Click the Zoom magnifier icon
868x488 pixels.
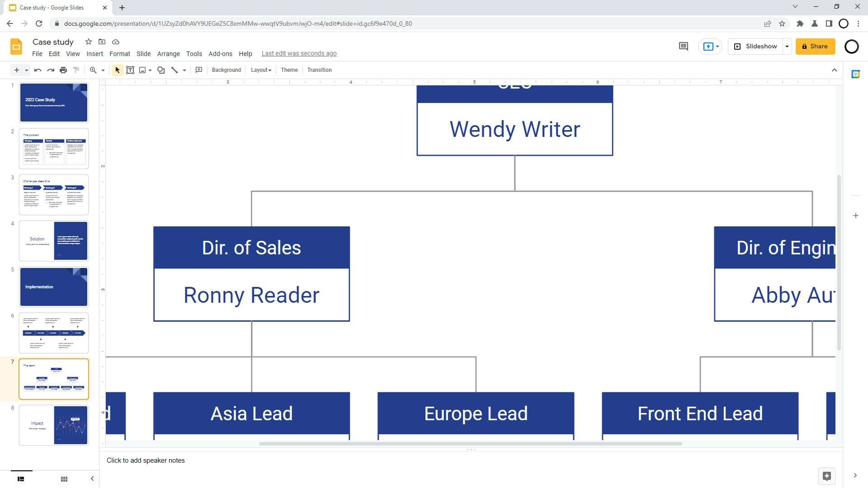point(93,70)
